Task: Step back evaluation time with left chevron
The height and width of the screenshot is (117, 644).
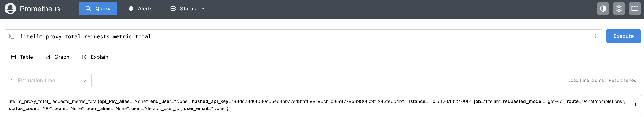Action: pos(11,80)
